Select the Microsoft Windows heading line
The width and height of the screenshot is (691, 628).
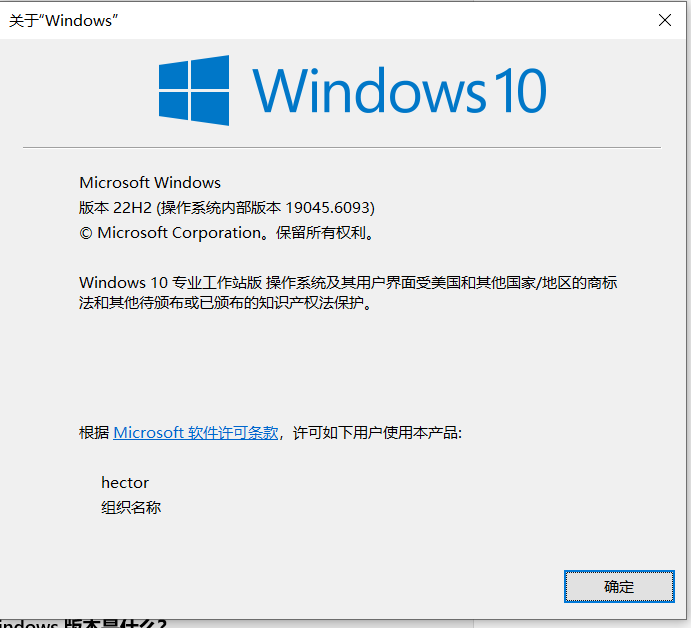(x=150, y=182)
